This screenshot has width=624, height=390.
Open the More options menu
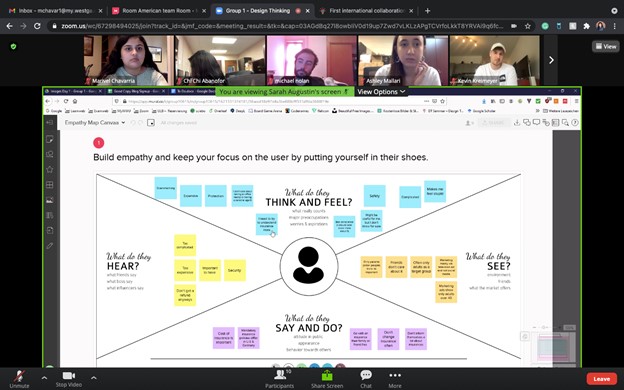tap(395, 379)
